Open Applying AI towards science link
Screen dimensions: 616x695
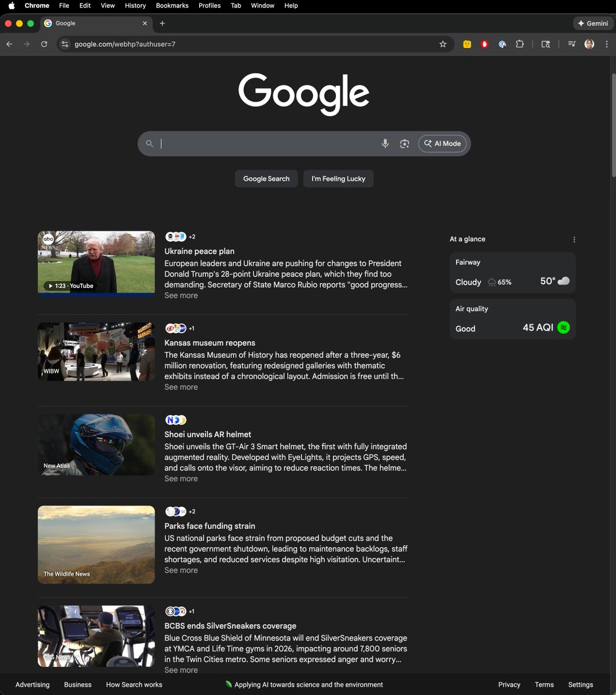click(x=304, y=685)
